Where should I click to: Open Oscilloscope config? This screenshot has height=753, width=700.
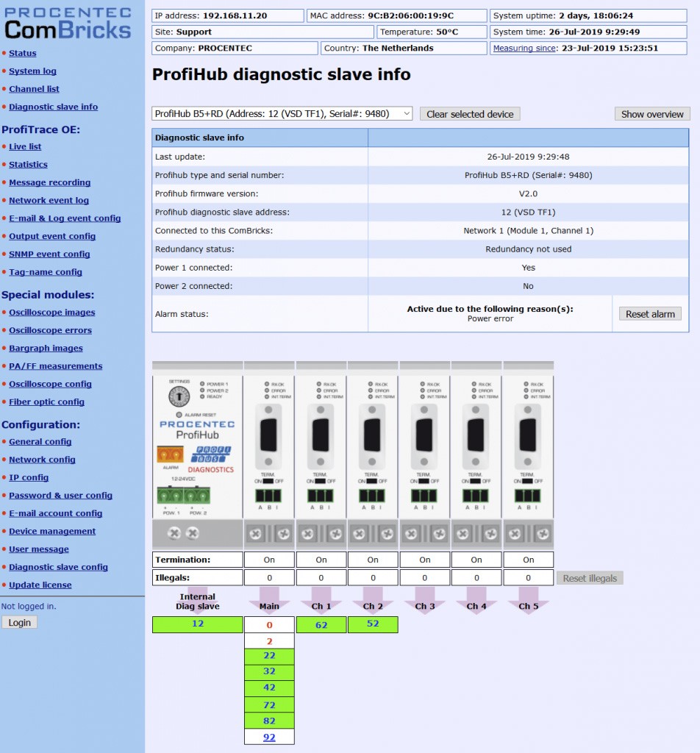pyautogui.click(x=51, y=384)
